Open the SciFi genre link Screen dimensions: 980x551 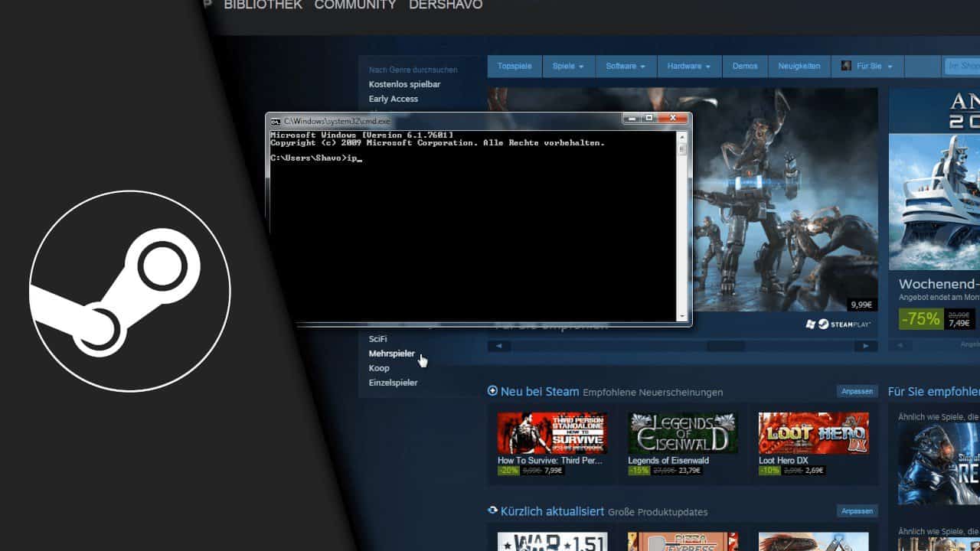tap(377, 338)
